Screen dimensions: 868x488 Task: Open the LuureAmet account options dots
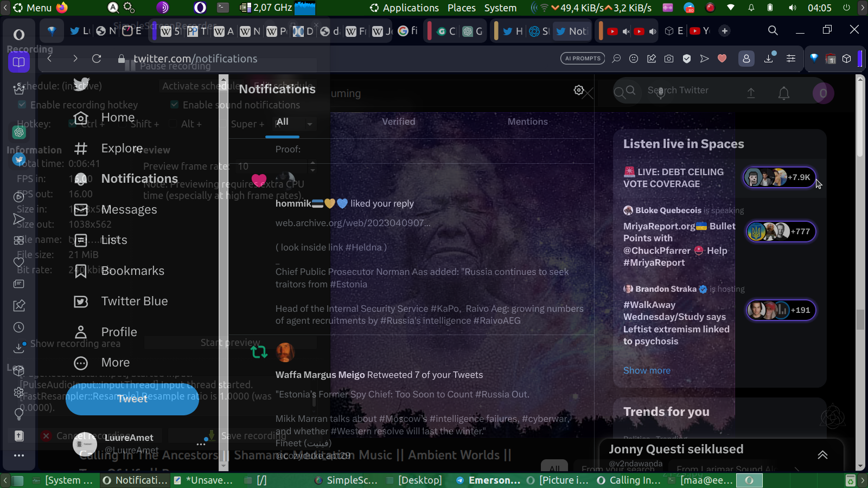[x=201, y=444]
